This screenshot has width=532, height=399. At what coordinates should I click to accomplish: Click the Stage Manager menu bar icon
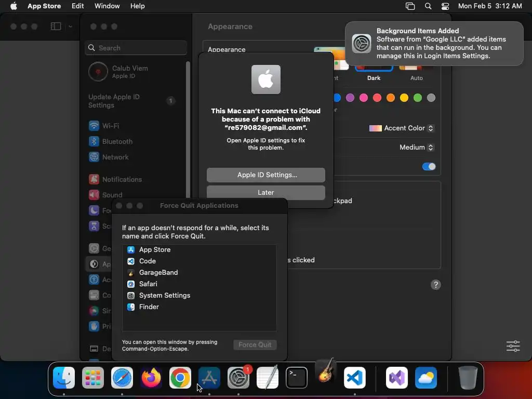[x=410, y=6]
